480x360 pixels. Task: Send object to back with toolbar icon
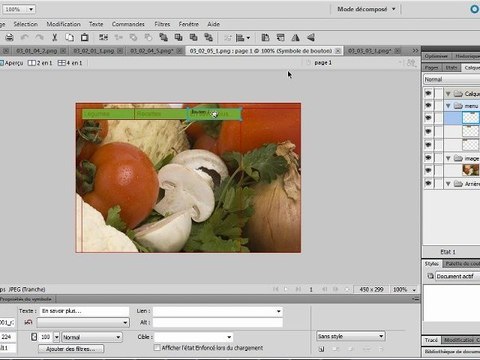[209, 37]
